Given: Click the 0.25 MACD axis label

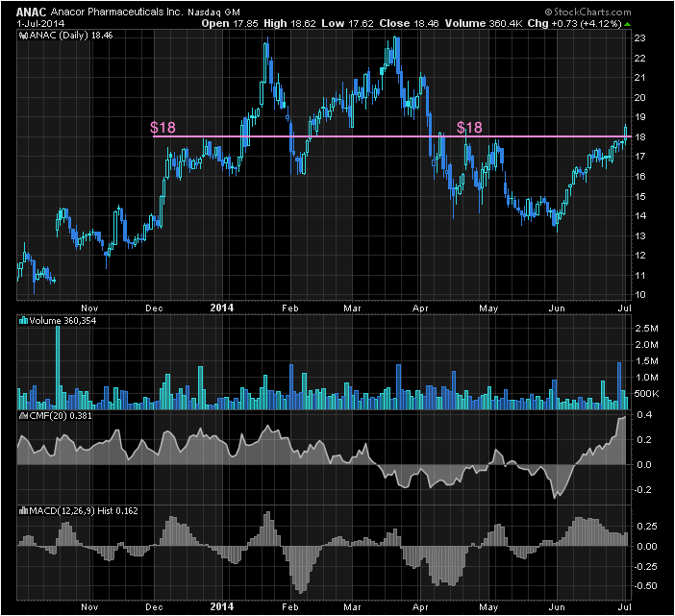Looking at the screenshot, I should [x=647, y=527].
